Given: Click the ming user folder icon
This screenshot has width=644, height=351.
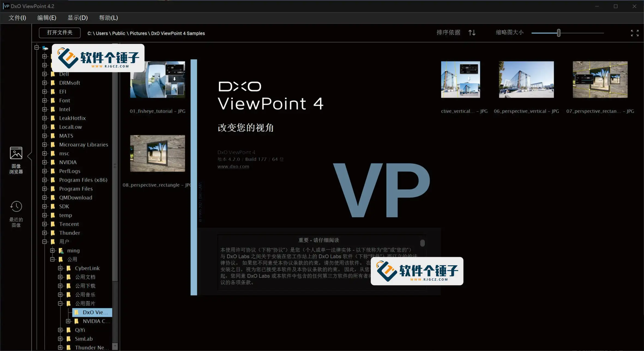Looking at the screenshot, I should tap(61, 251).
